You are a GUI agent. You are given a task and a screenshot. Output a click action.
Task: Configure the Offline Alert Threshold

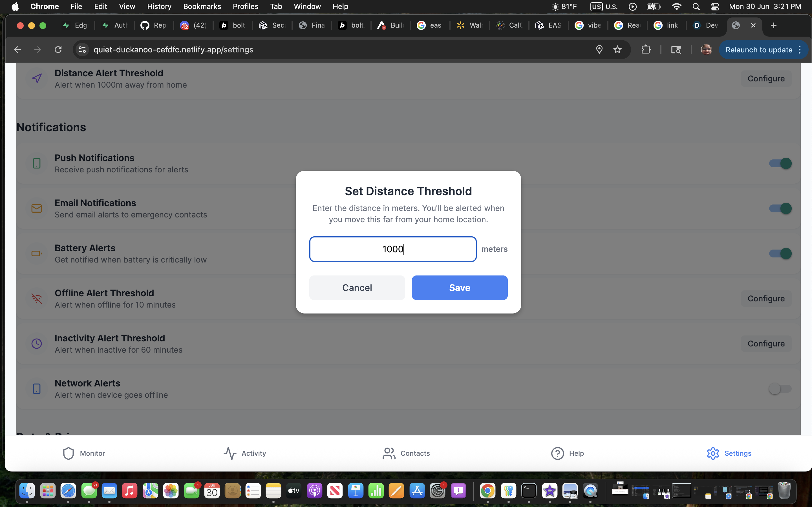tap(766, 299)
